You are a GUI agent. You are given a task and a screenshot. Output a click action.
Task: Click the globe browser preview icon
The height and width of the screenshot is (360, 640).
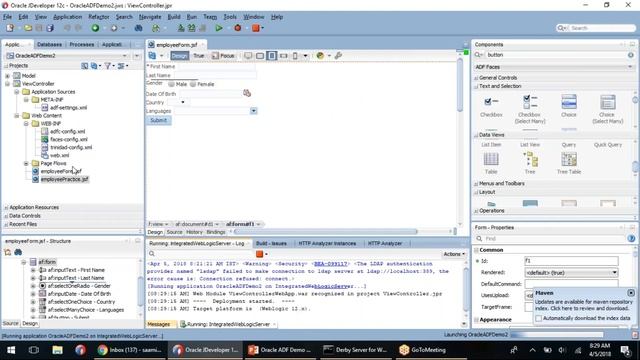320,56
